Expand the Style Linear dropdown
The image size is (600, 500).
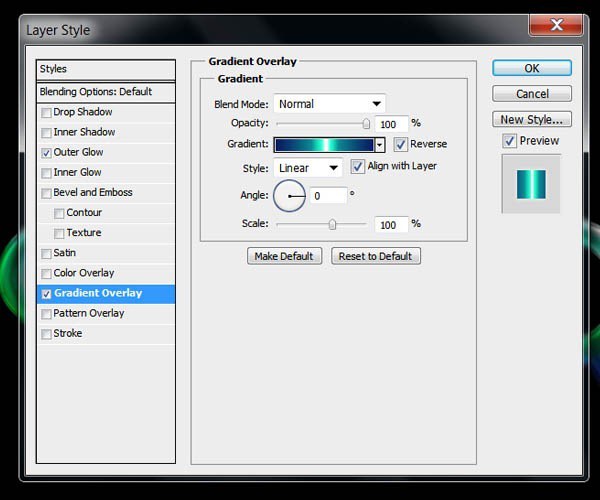pos(307,168)
